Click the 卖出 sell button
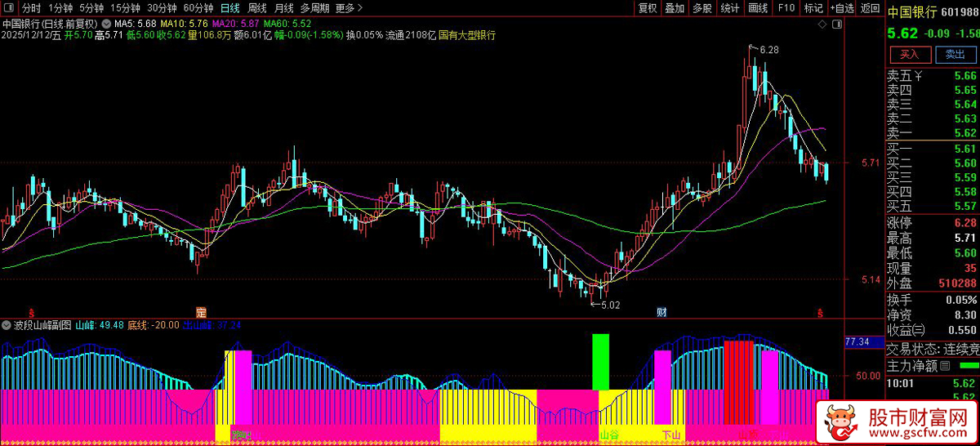 tap(955, 55)
